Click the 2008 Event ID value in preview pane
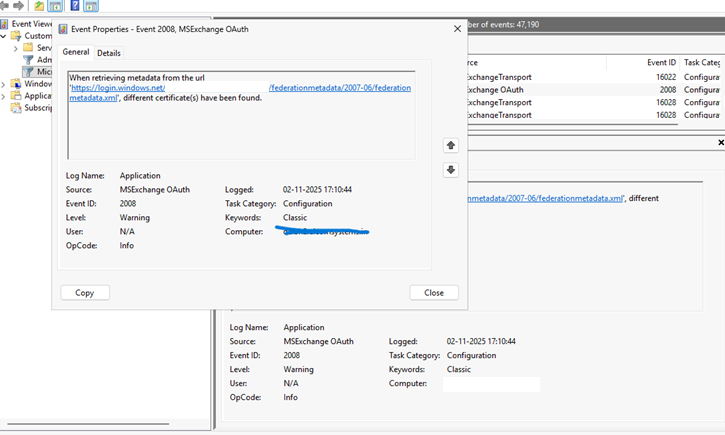Screen dimensions: 725x435 coord(292,355)
